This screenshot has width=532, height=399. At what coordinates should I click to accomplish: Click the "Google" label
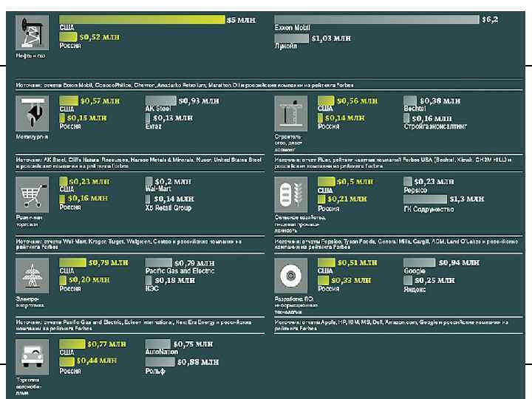415,270
